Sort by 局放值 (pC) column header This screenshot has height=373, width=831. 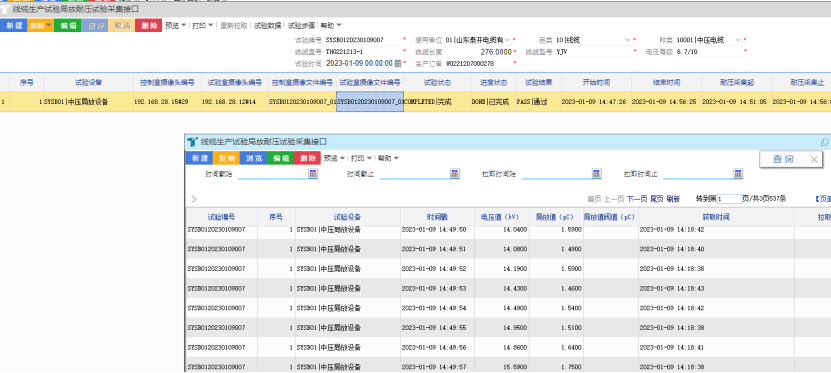(x=555, y=217)
